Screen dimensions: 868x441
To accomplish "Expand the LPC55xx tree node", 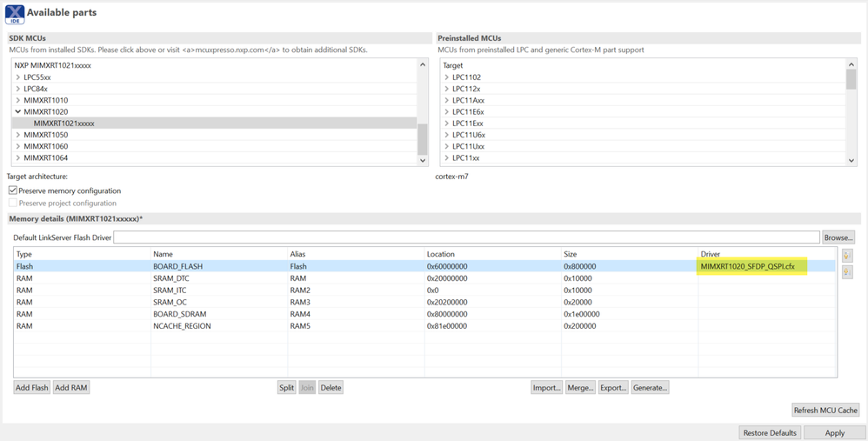I will pyautogui.click(x=18, y=77).
